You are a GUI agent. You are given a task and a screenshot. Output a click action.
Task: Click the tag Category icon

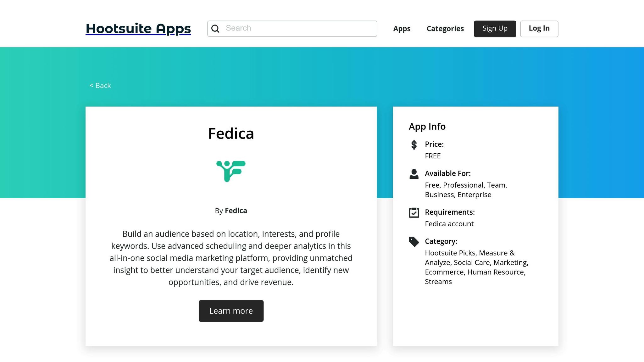coord(414,242)
